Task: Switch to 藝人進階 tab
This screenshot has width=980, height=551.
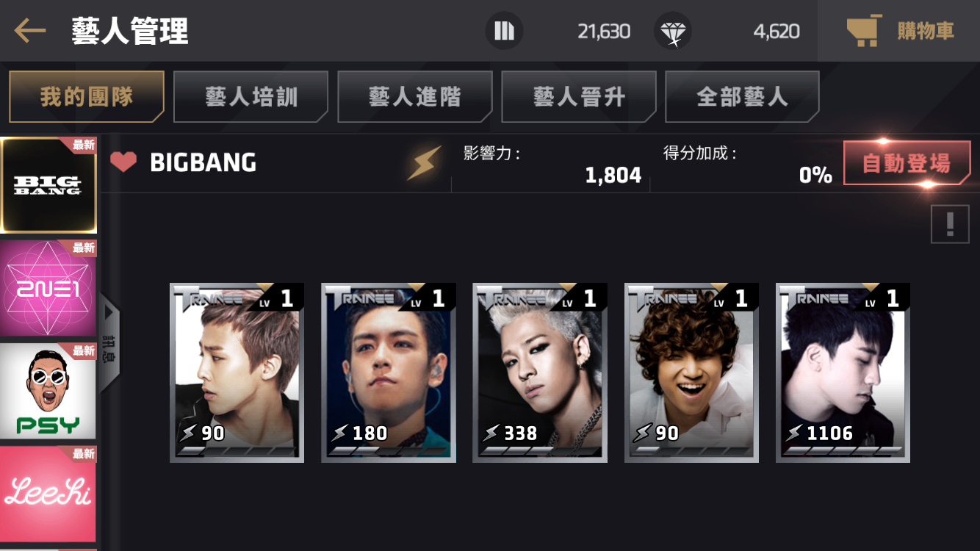Action: pos(414,96)
